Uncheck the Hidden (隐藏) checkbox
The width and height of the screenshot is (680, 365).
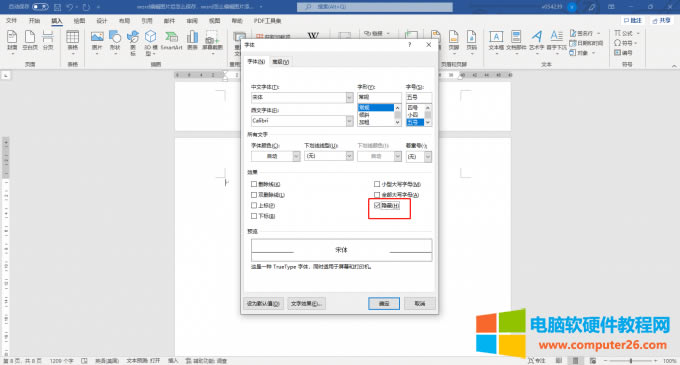click(x=377, y=205)
